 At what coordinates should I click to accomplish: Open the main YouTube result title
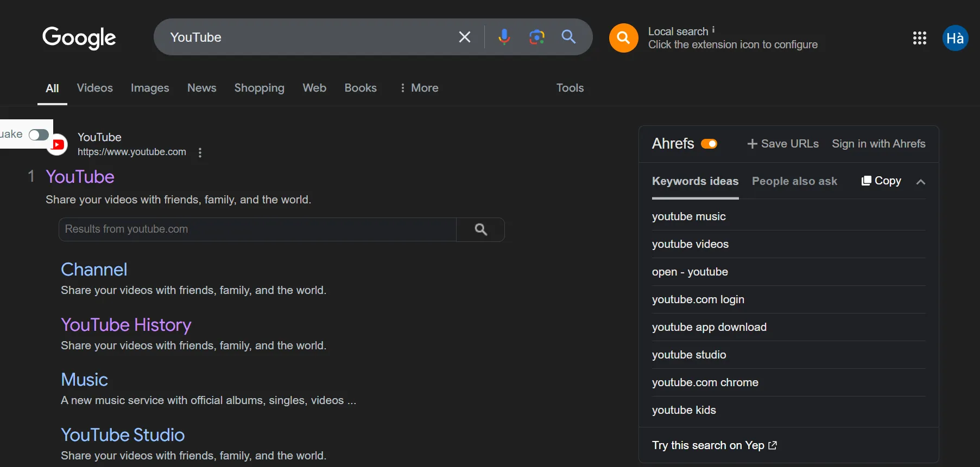coord(80,177)
